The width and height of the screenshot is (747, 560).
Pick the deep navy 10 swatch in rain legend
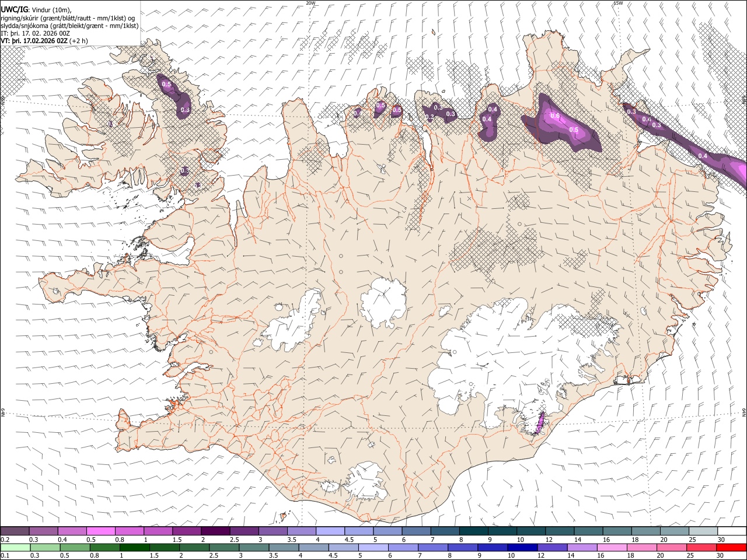coord(522,547)
